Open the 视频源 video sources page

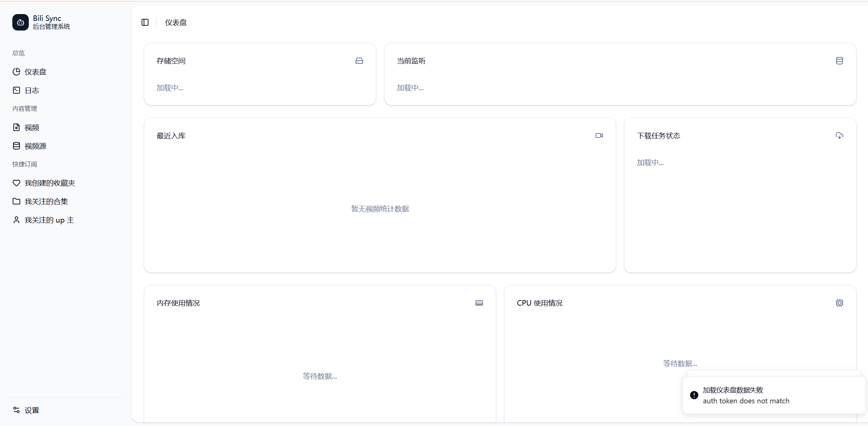(35, 146)
